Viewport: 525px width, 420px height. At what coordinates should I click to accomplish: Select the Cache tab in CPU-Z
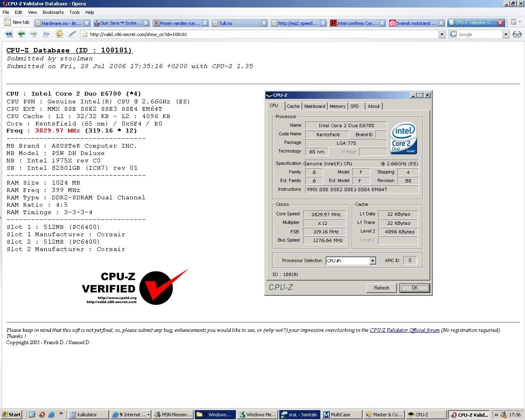point(293,106)
